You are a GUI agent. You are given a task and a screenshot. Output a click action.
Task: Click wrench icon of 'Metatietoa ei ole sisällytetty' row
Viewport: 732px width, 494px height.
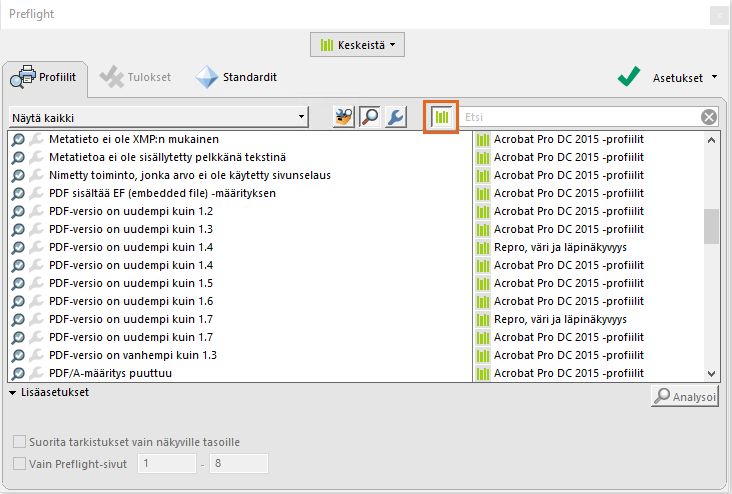[x=36, y=157]
